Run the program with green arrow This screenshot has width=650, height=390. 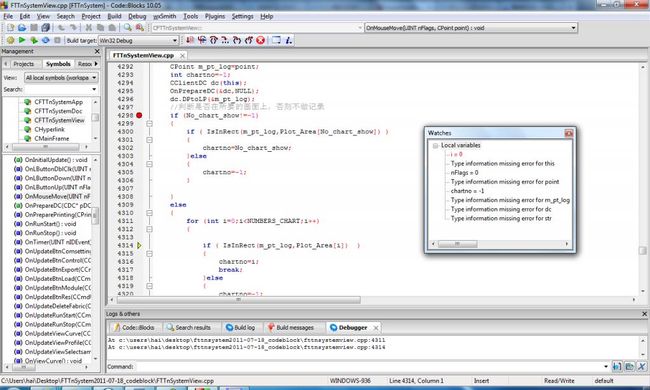(x=22, y=40)
